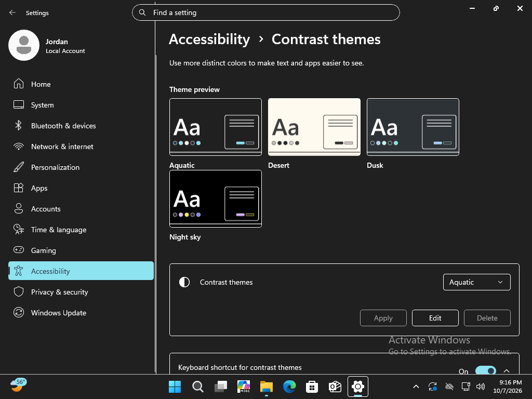532x399 pixels.
Task: Open the Aquatic contrast theme dropdown
Action: click(x=477, y=282)
